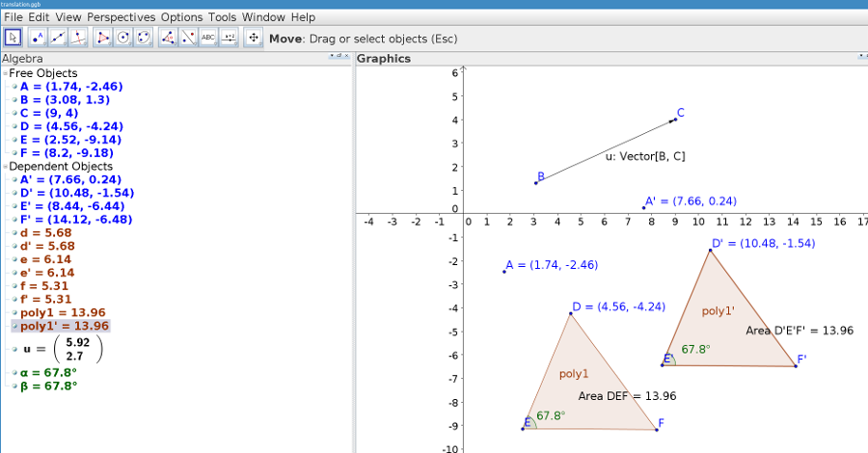Select angle β = 67.8° entry
Screen dimensions: 868x453
point(48,386)
